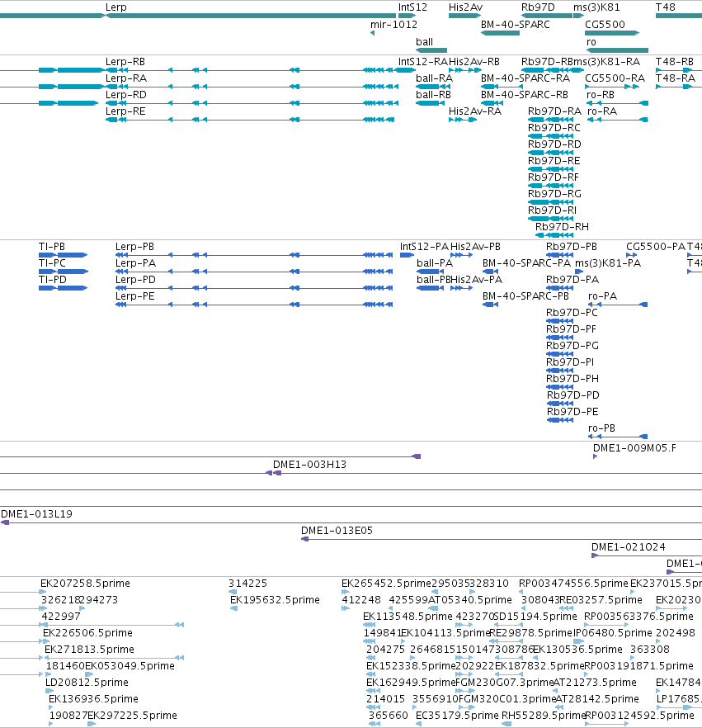
Task: Select the Rb97D-RC transcript label
Action: point(554,128)
